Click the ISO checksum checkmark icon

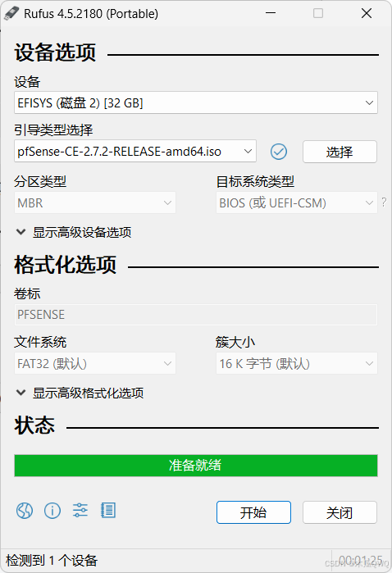pos(279,152)
